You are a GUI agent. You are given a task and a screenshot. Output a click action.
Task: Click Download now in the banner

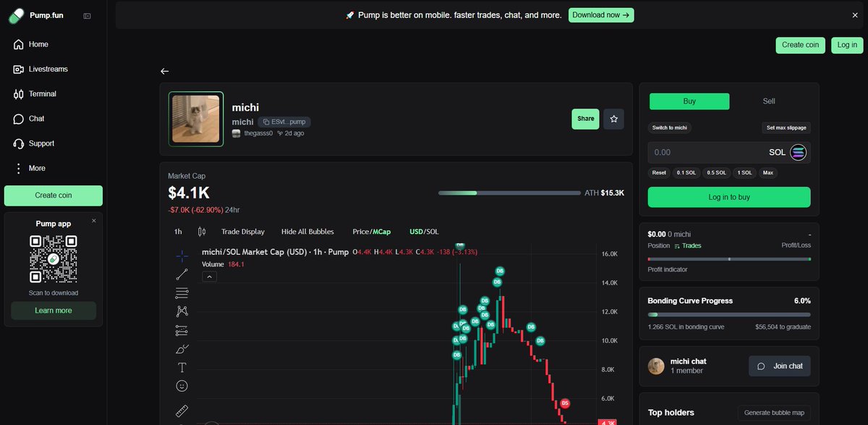601,14
